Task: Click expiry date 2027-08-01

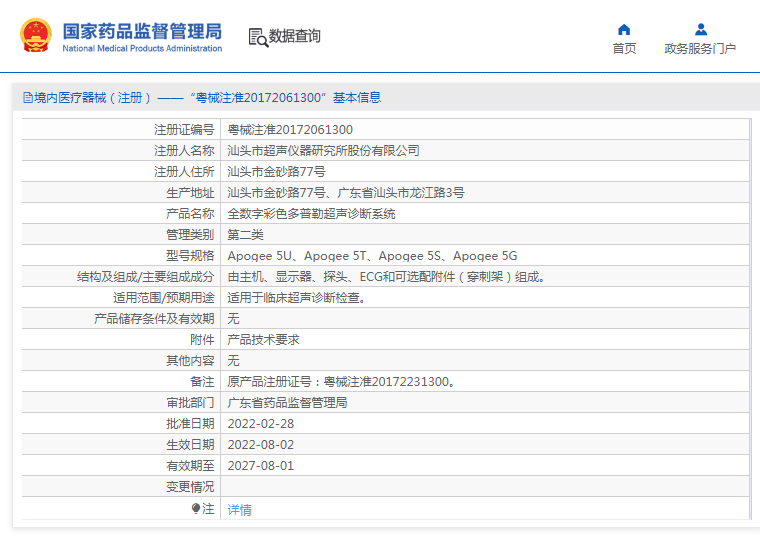Action: [260, 466]
